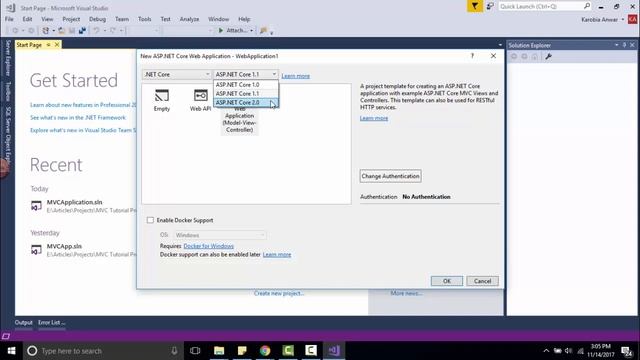The height and width of the screenshot is (360, 640).
Task: Click the Attach debug start button
Action: pos(233,31)
